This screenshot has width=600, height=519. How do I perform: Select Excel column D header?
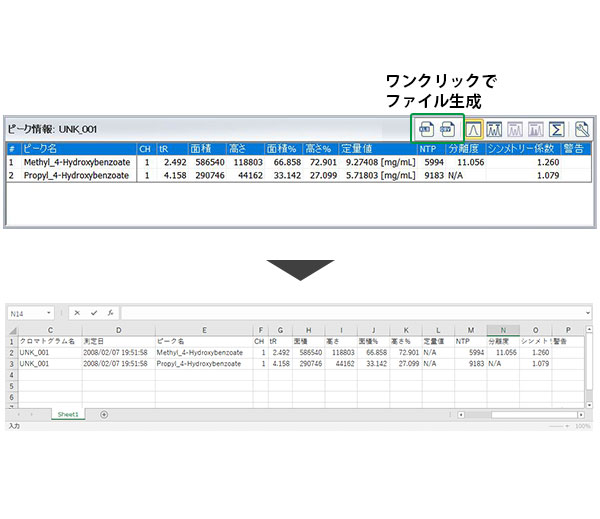coord(119,330)
